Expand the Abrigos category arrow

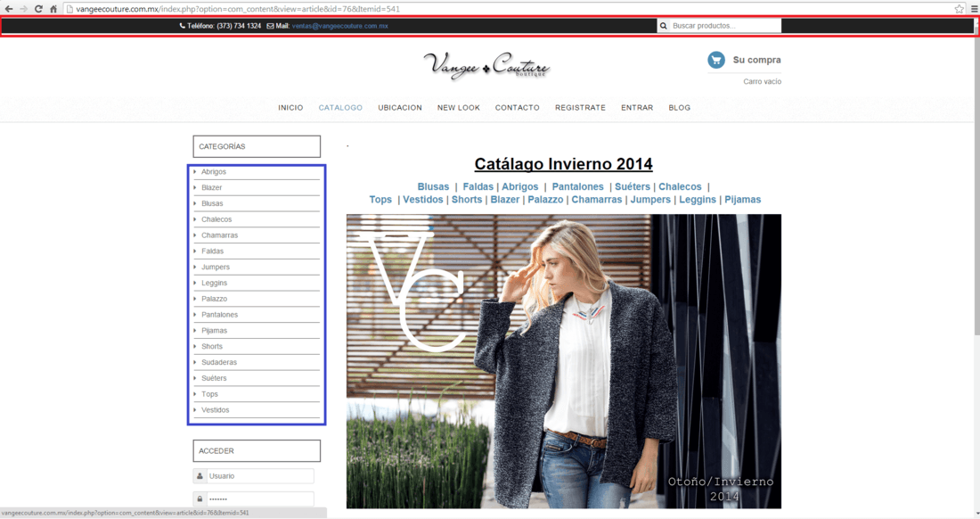click(195, 171)
